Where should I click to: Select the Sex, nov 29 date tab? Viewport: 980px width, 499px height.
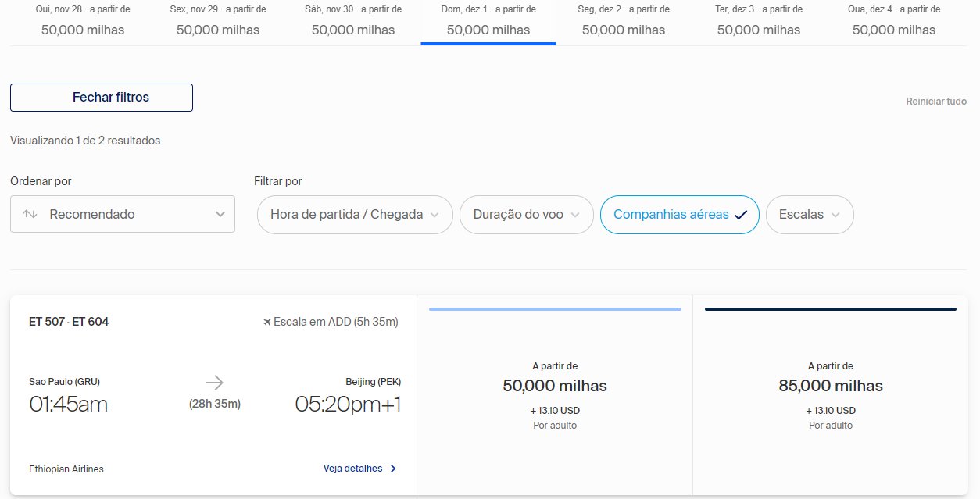point(218,21)
